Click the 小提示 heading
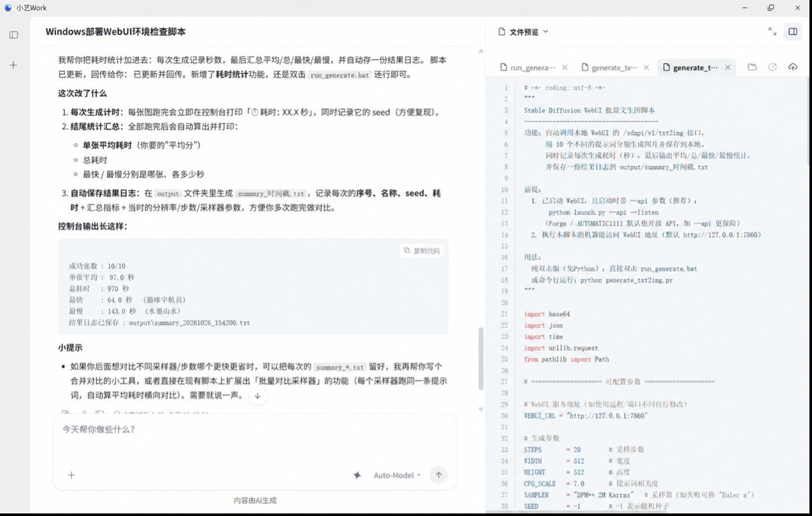Screen dimensions: 812x516 [x=70, y=348]
